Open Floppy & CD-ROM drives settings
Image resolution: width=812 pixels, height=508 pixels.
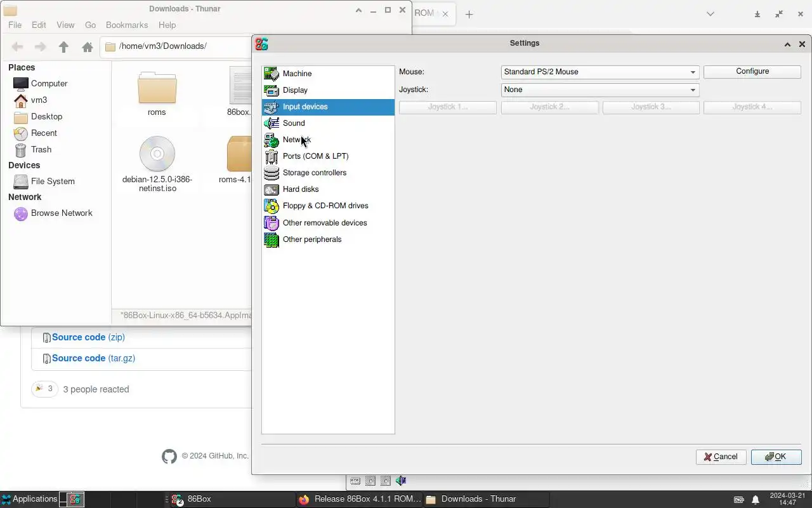coord(328,206)
